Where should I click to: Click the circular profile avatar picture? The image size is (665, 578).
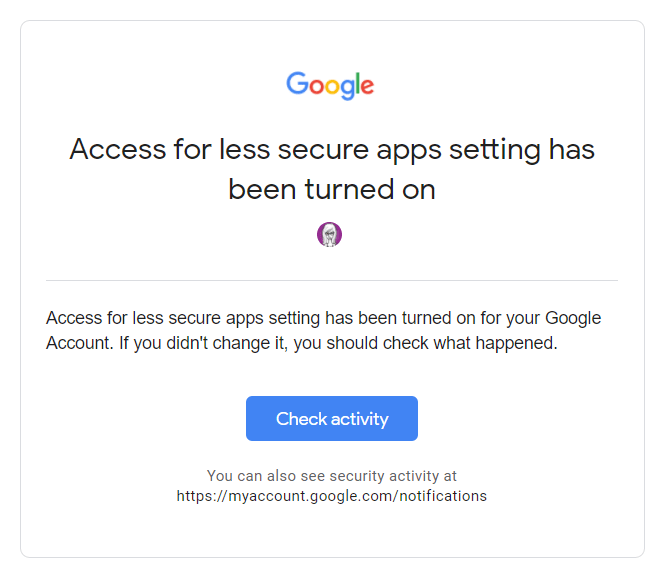tap(329, 235)
